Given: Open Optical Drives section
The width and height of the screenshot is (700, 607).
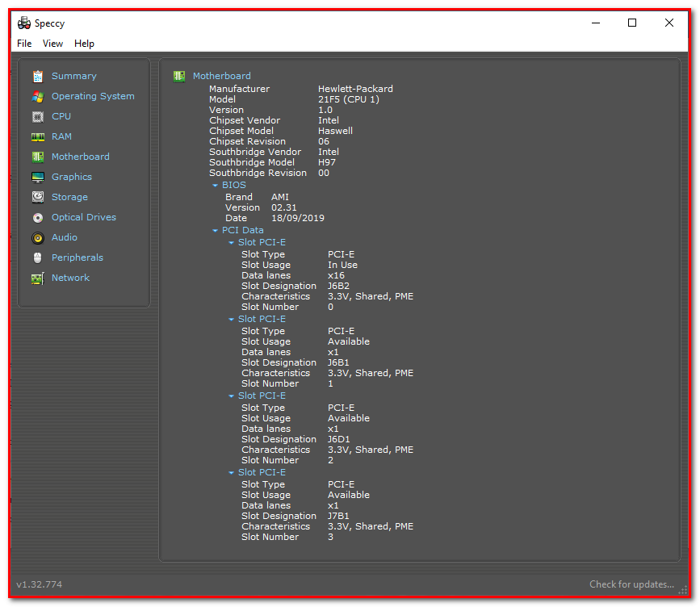Looking at the screenshot, I should 84,217.
